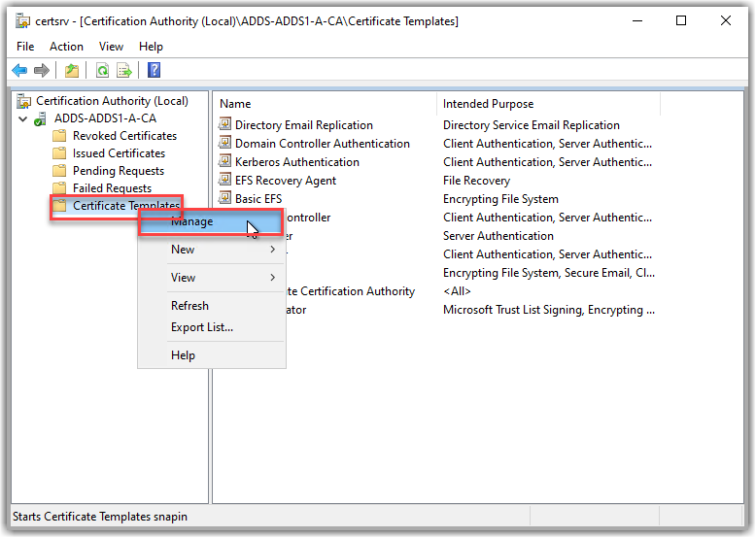Open the Help menu in menu bar
This screenshot has width=756, height=538.
pyautogui.click(x=151, y=47)
